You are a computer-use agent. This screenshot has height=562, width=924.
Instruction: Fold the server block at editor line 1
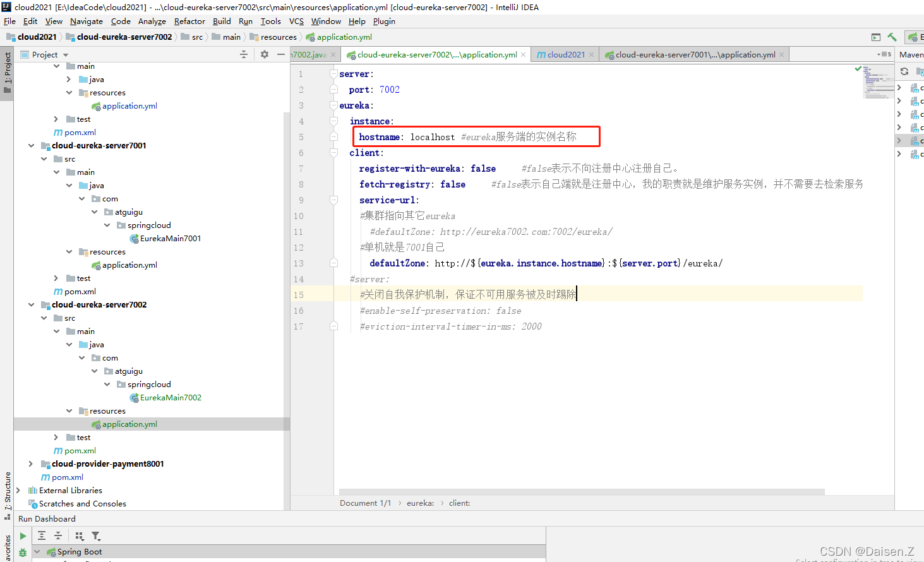pyautogui.click(x=333, y=74)
